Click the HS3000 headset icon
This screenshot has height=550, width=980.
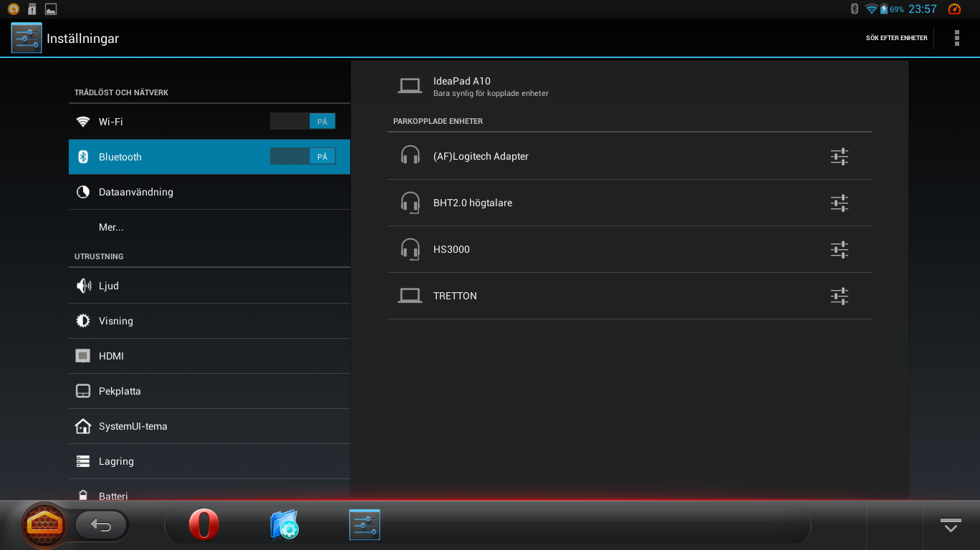pyautogui.click(x=410, y=249)
